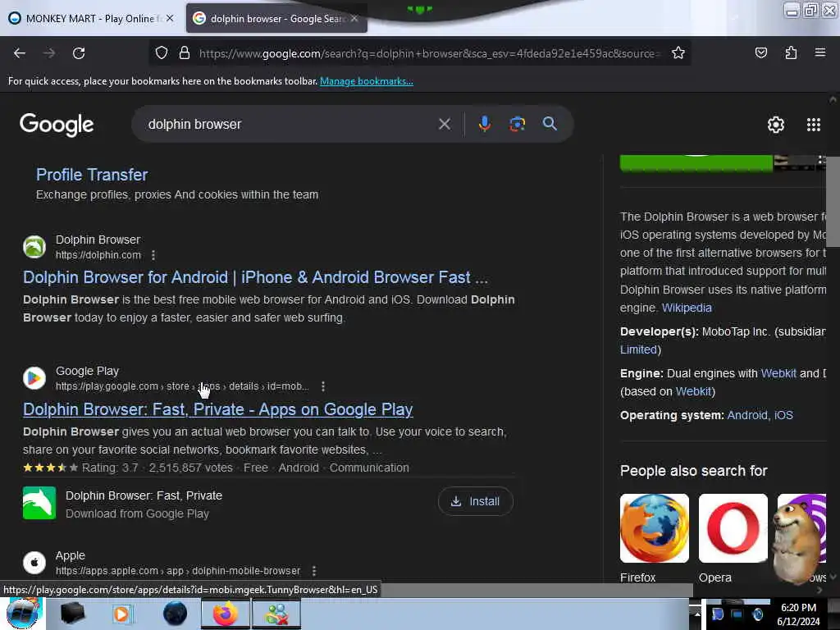Clear the search box with the X

(x=444, y=125)
